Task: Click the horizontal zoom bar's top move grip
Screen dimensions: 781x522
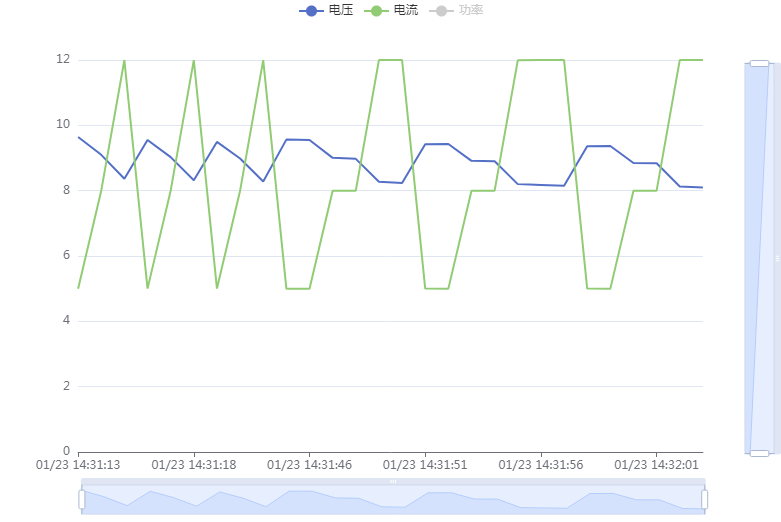Action: [x=393, y=482]
